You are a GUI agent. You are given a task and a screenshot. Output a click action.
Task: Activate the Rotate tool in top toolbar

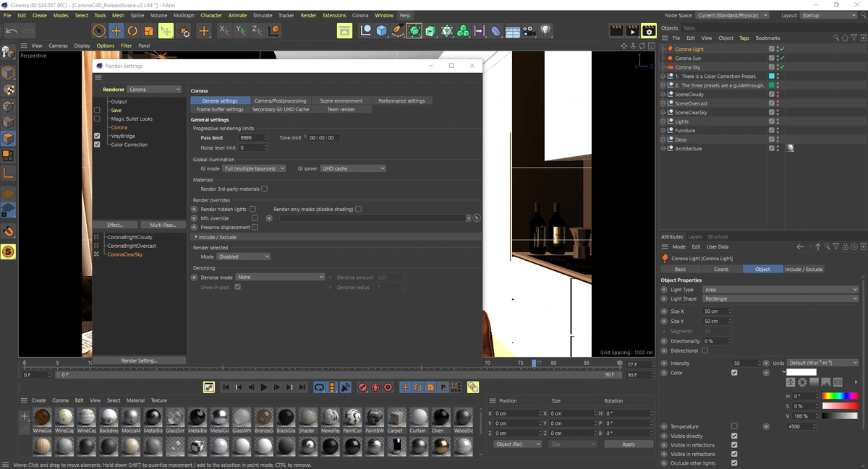132,30
